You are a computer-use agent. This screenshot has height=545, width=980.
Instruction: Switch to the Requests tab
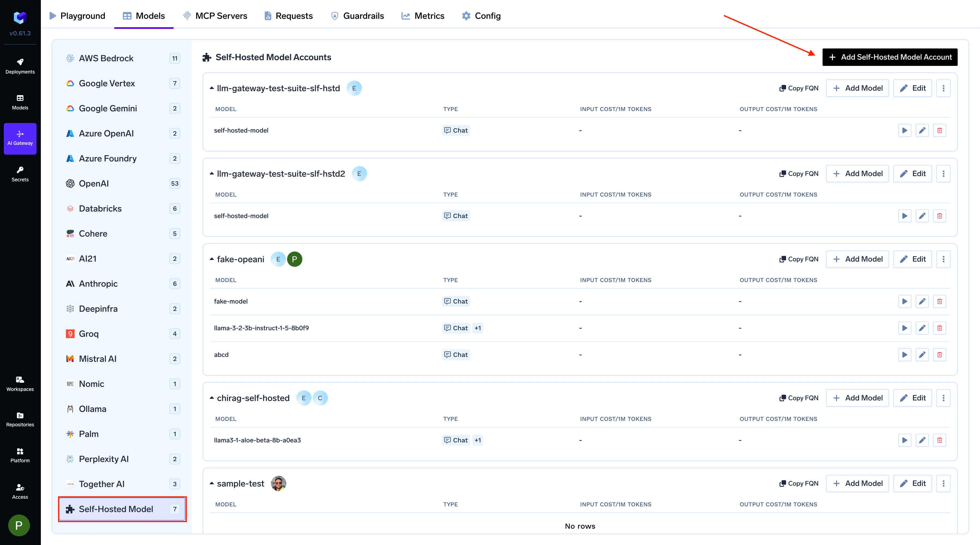288,16
